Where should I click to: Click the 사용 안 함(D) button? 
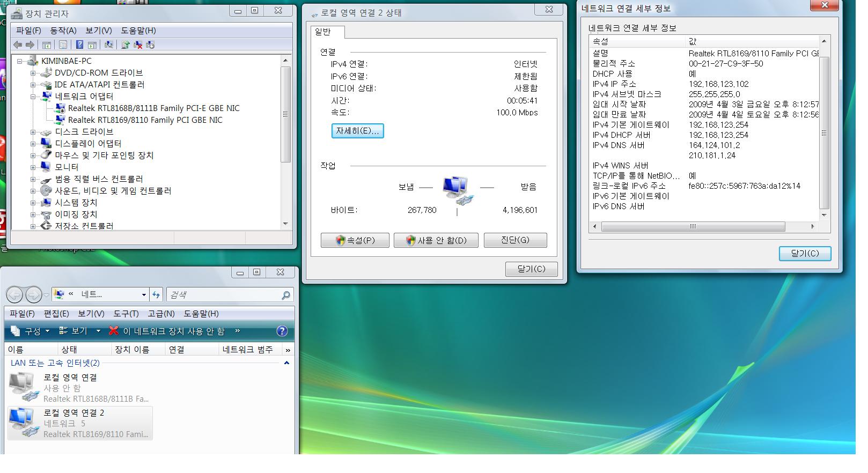(436, 240)
